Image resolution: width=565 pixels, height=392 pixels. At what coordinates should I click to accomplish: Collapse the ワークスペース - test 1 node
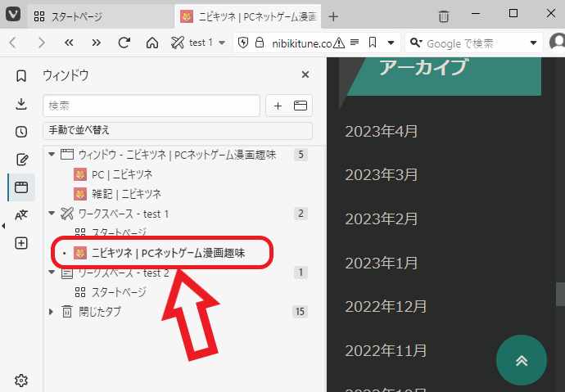pos(52,214)
